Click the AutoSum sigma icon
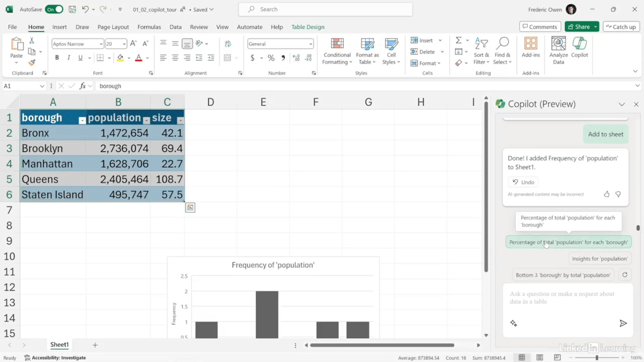This screenshot has height=362, width=644. (x=458, y=40)
